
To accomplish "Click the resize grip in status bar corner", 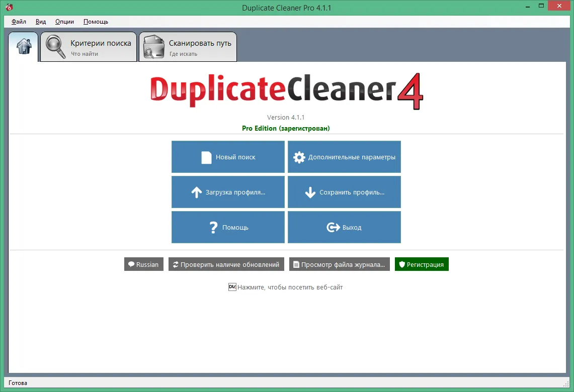I will (566, 383).
